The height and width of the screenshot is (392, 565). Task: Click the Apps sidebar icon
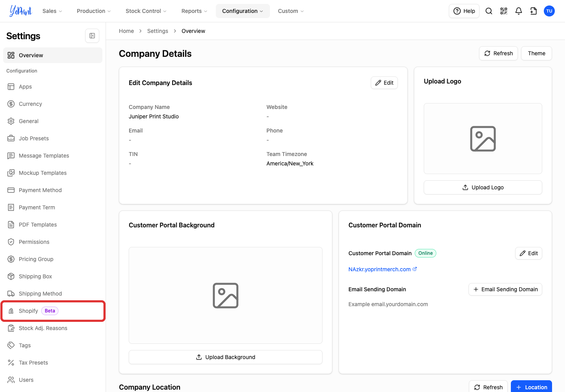point(11,87)
